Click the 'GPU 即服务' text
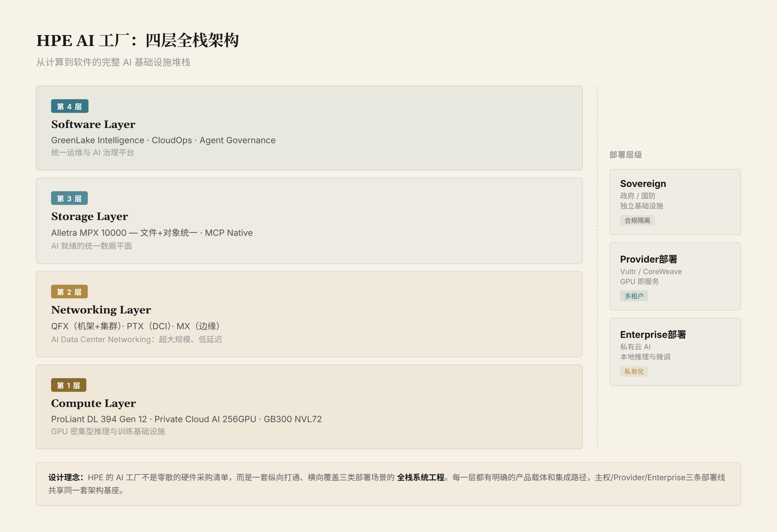777x532 pixels. click(639, 281)
